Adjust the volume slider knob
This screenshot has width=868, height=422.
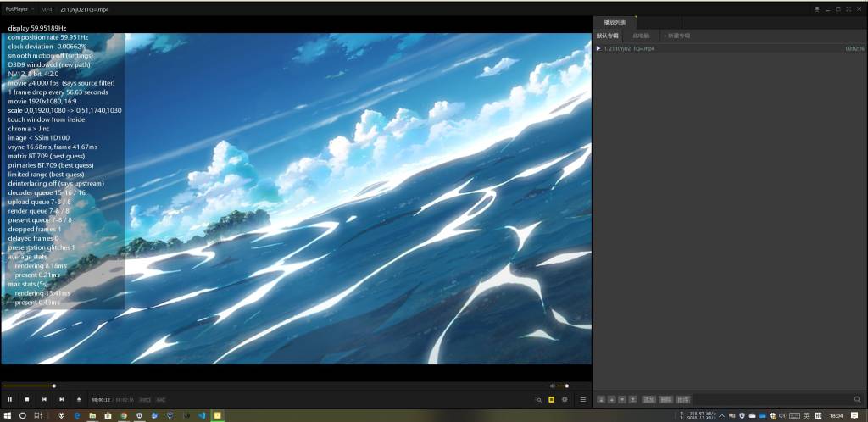tap(567, 386)
